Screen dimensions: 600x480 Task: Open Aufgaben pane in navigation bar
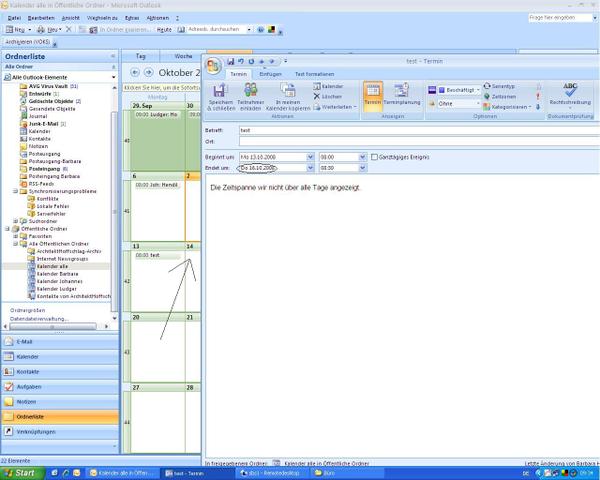pyautogui.click(x=60, y=387)
